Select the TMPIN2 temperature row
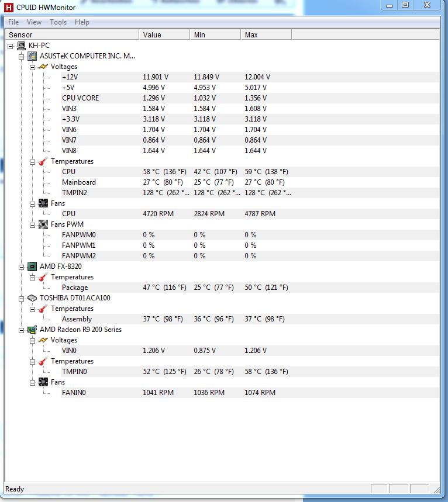 click(x=250, y=193)
